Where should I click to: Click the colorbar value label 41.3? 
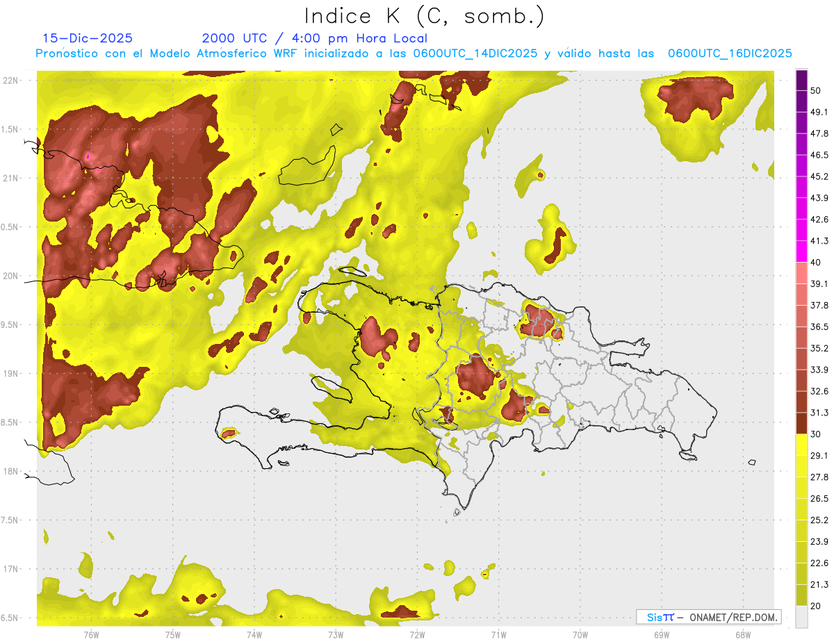click(x=819, y=241)
